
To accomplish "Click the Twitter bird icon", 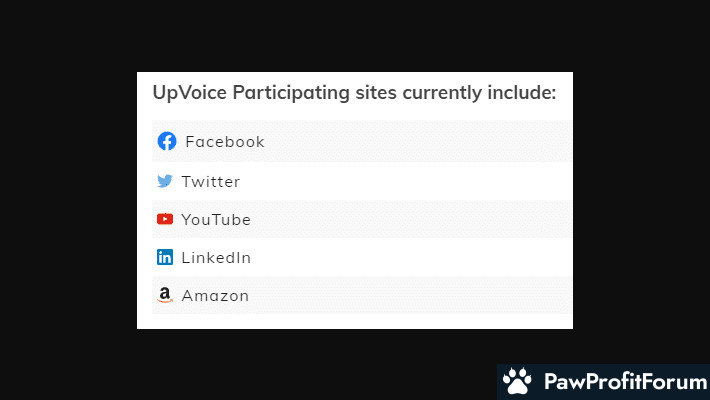I will pyautogui.click(x=165, y=181).
